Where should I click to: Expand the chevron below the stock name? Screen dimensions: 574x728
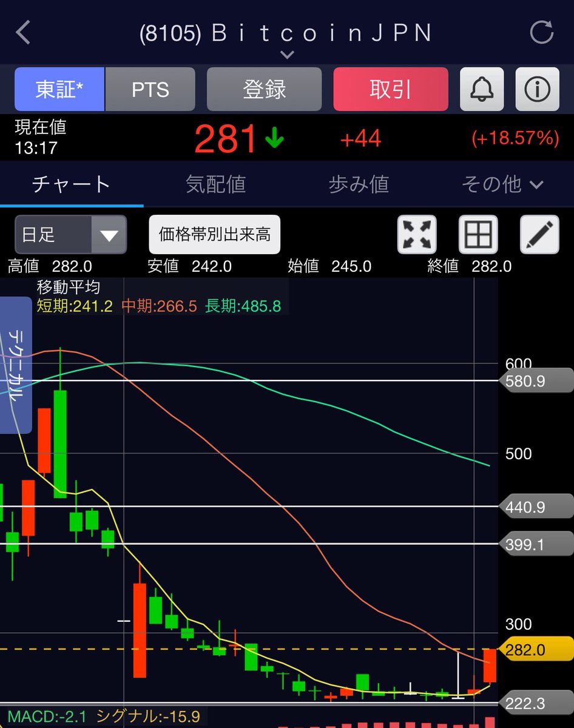coord(286,55)
